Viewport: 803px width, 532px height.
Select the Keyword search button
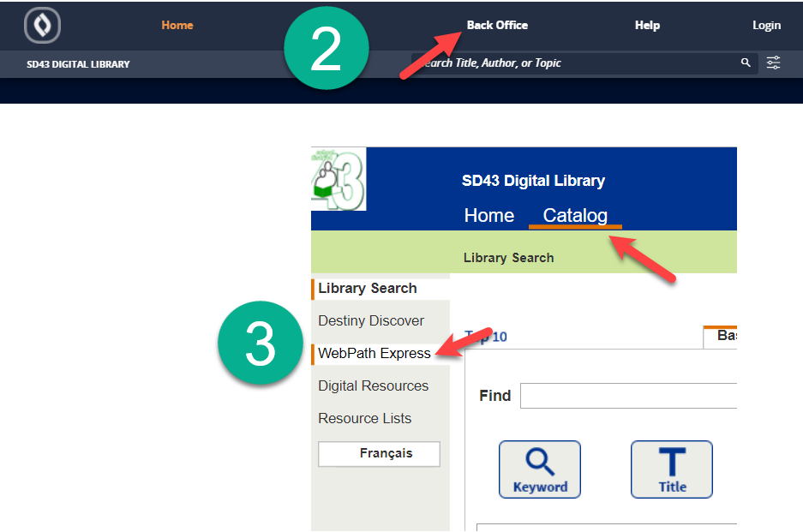pyautogui.click(x=540, y=469)
